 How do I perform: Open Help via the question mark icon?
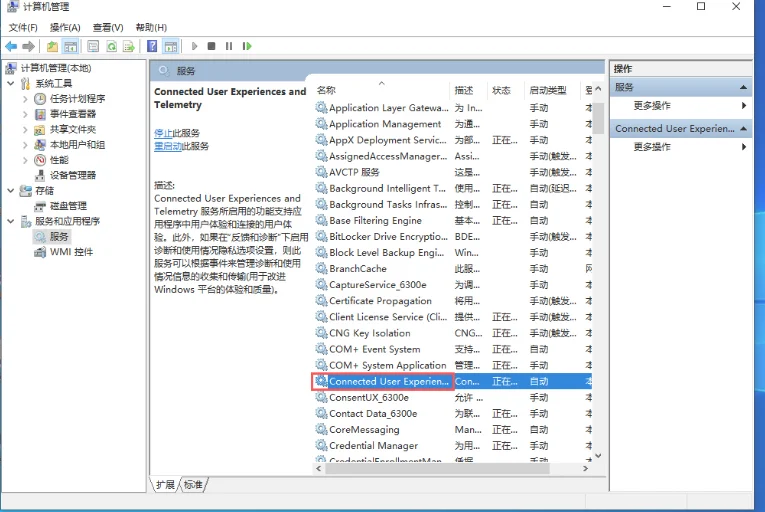coord(152,46)
